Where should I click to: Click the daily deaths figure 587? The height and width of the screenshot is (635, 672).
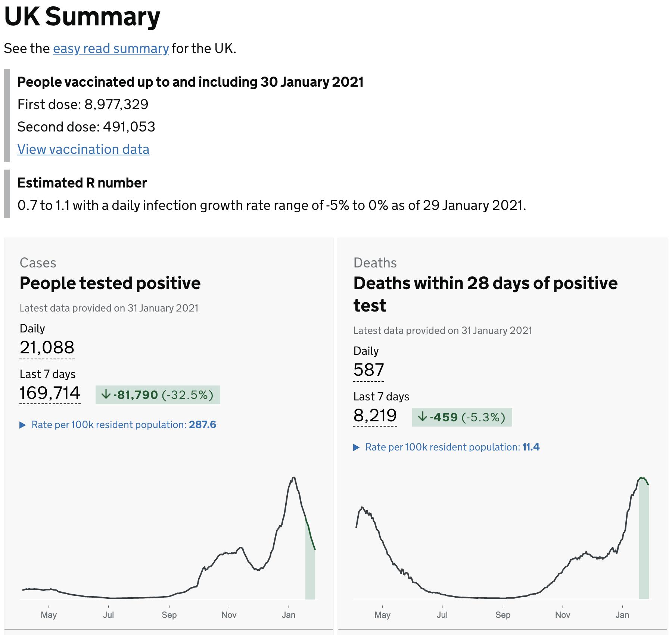368,370
